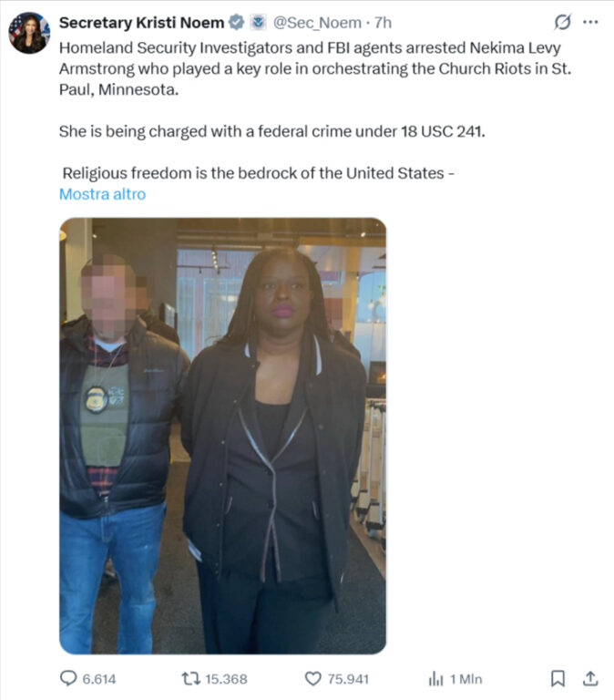Click the share upload icon
Screen dimensions: 614x700
[x=590, y=678]
